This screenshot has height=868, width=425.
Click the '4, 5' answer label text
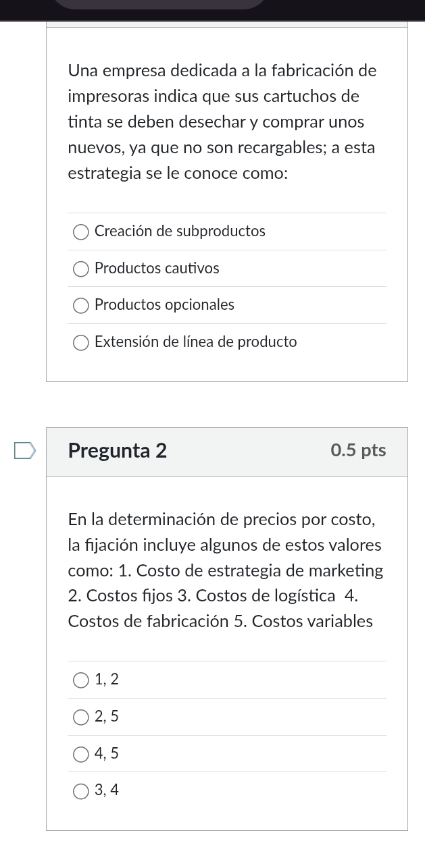107,753
